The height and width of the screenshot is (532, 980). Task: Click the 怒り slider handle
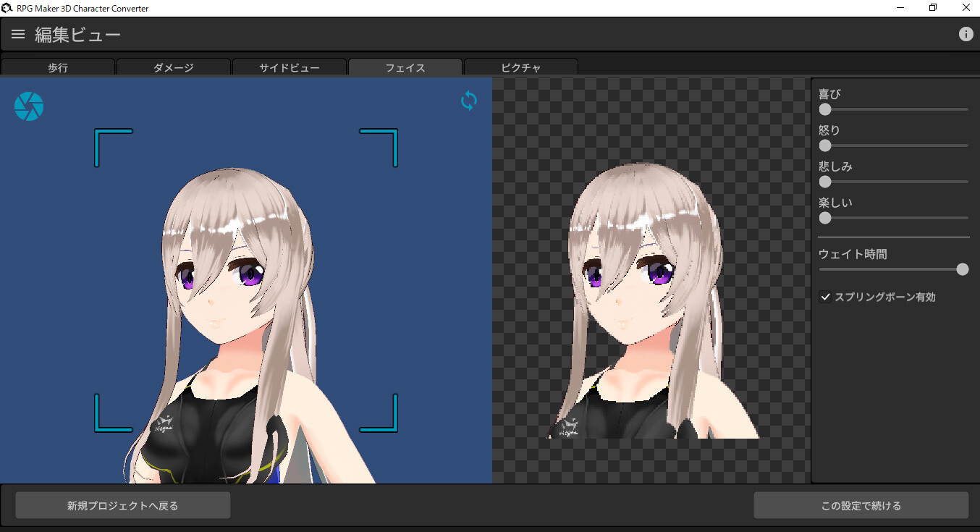click(x=825, y=145)
